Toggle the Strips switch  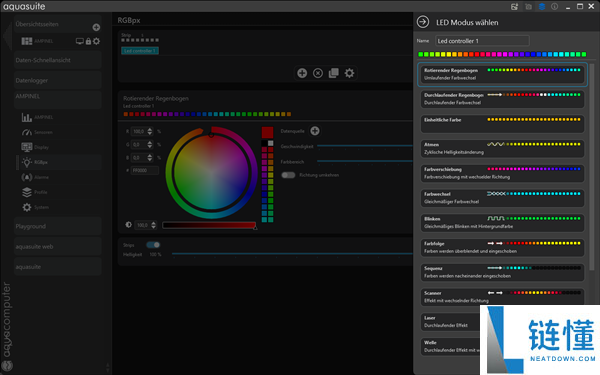pos(153,245)
